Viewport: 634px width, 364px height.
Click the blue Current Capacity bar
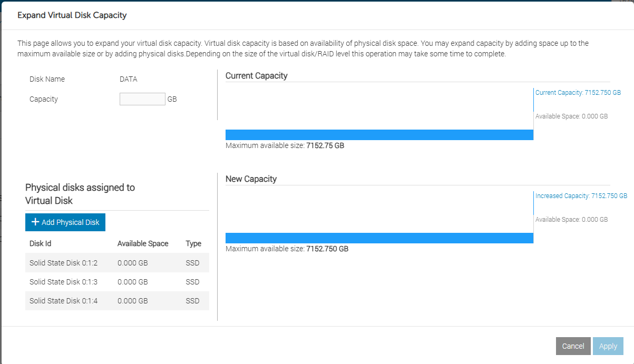(x=379, y=135)
